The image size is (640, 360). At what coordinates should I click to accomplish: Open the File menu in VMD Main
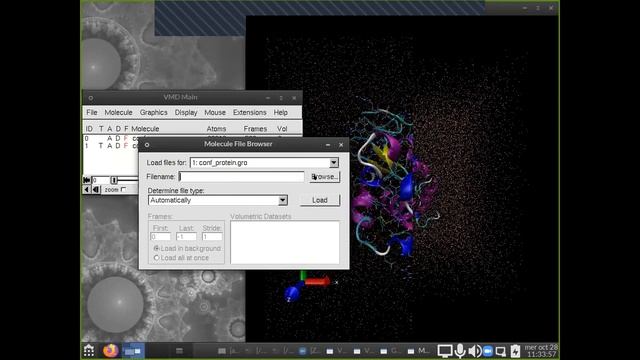(x=92, y=112)
